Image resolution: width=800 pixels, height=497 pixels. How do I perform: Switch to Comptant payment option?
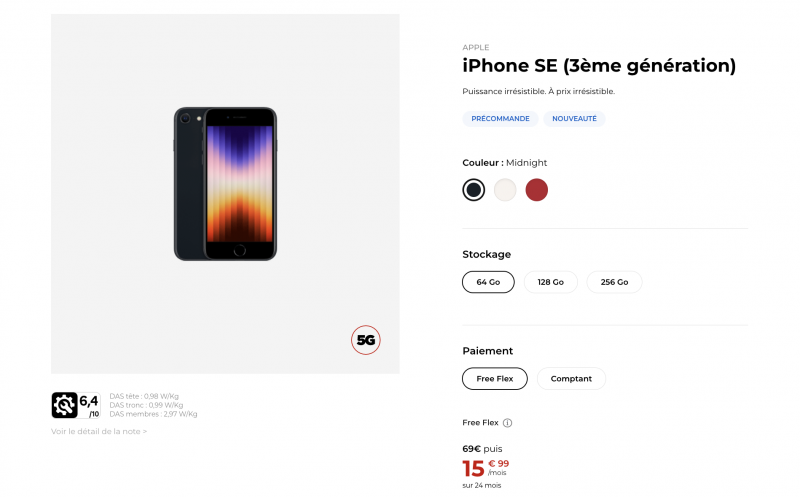tap(571, 379)
